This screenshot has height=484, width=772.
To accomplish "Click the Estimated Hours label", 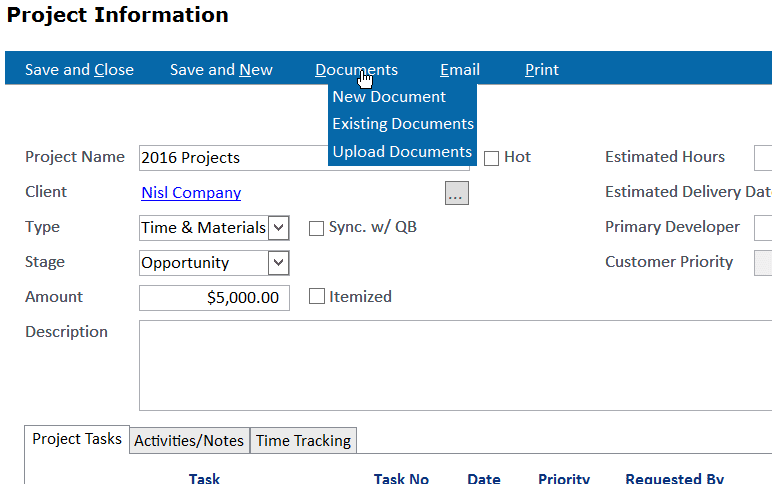I will pyautogui.click(x=665, y=157).
